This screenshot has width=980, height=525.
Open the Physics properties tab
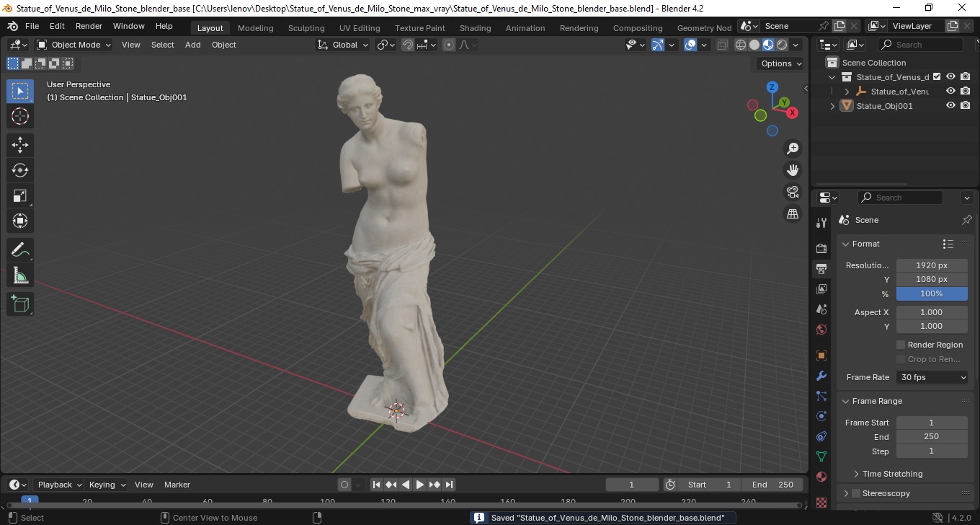(x=821, y=416)
